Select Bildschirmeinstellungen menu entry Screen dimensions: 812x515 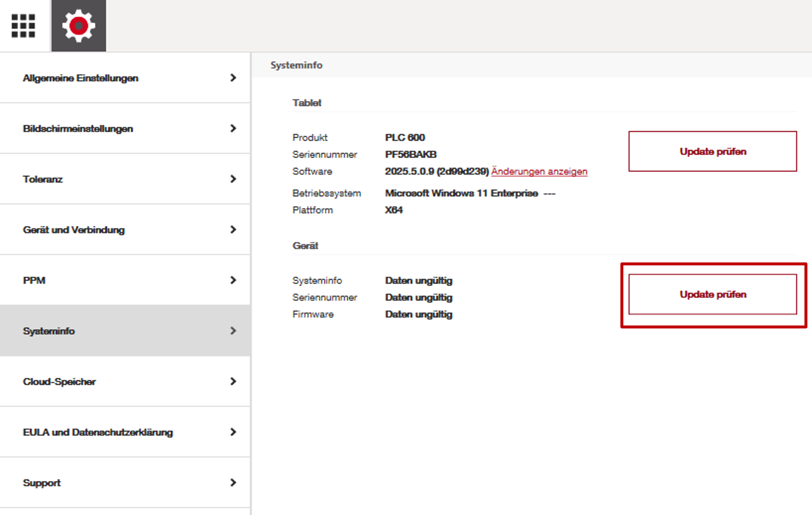click(78, 128)
